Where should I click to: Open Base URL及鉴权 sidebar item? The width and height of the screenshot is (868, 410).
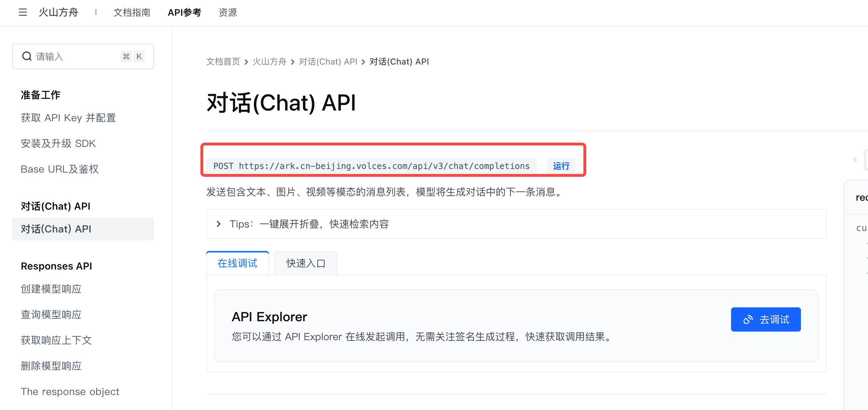[60, 169]
